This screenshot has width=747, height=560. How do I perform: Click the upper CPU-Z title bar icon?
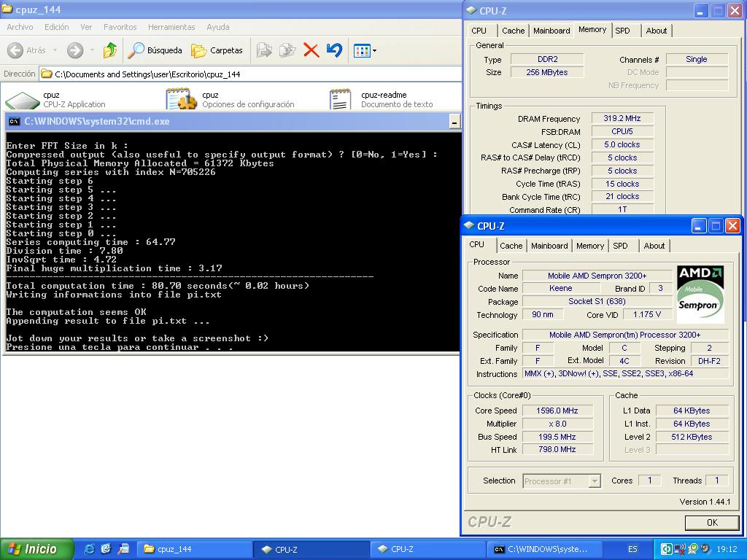click(471, 10)
